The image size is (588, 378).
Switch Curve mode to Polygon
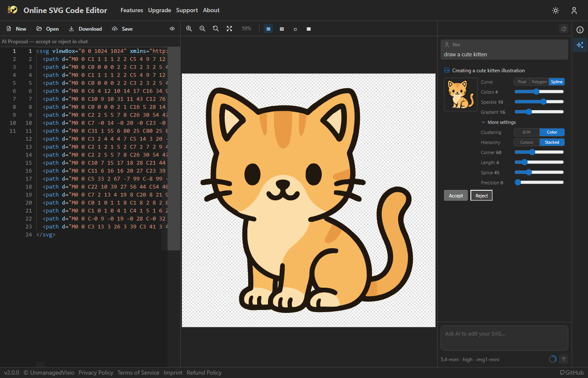coord(539,81)
